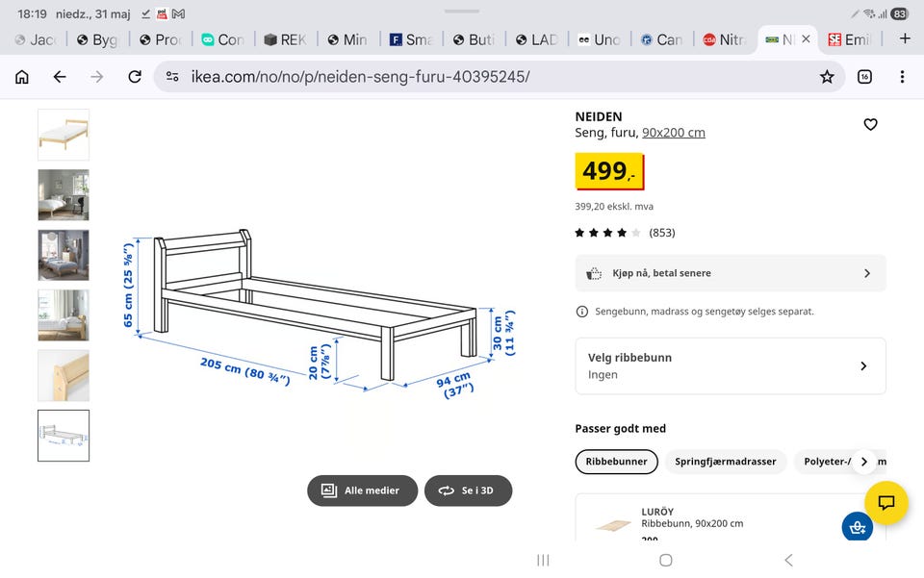924x578 pixels.
Task: Select fifth thumbnail headboard close-up
Action: (64, 375)
